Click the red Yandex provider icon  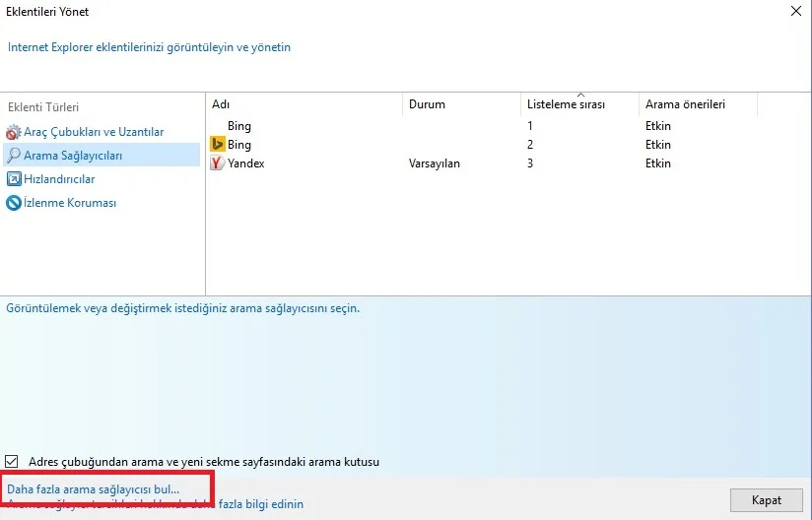[x=218, y=163]
